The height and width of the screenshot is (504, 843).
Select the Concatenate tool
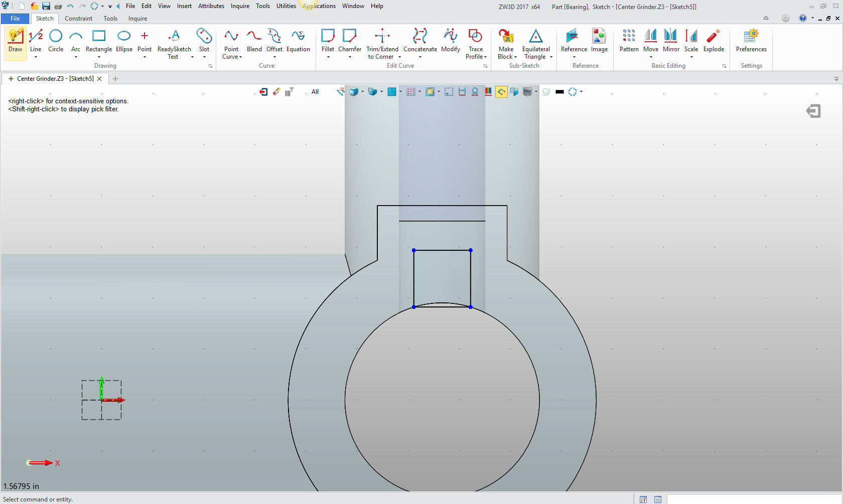[420, 40]
